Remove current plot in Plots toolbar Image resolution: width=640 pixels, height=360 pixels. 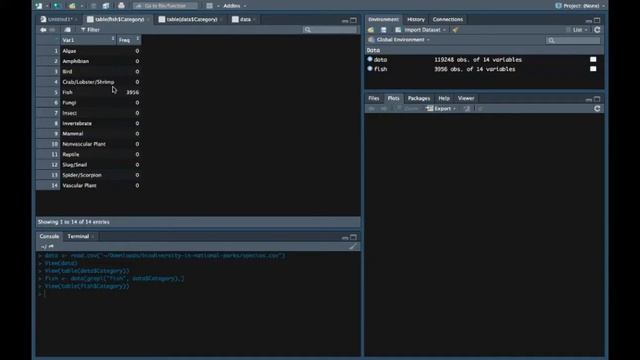point(467,109)
